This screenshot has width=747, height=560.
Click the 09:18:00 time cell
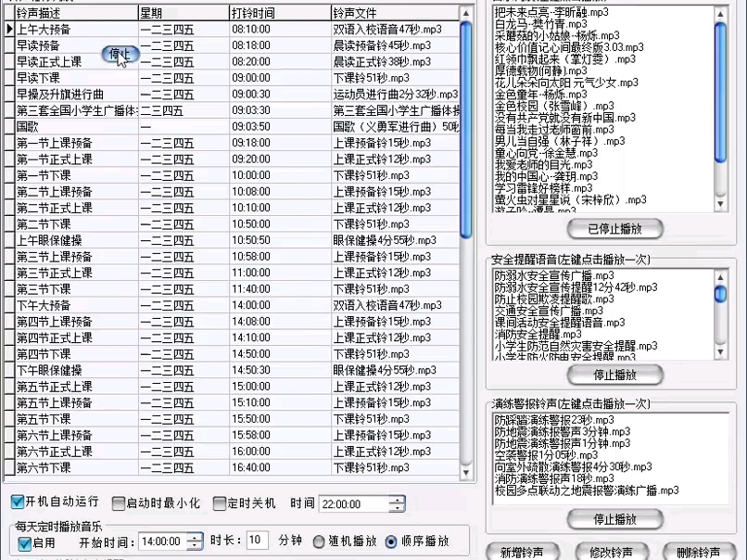coord(280,143)
